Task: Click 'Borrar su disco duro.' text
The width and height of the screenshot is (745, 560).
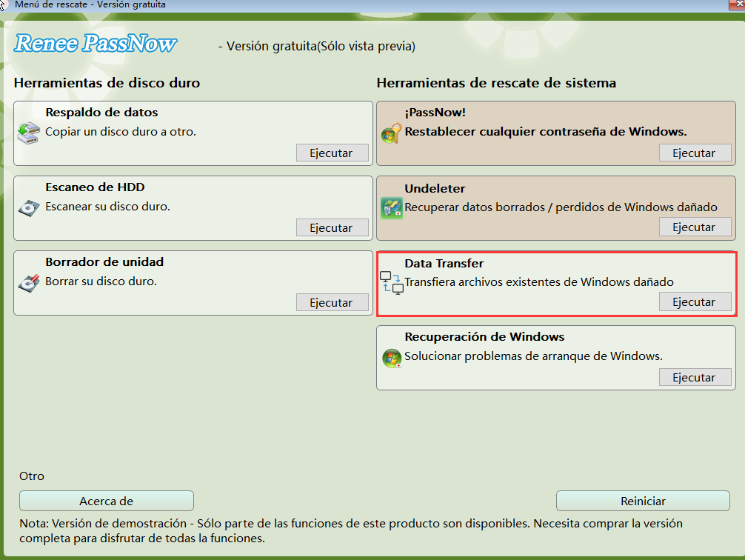Action: (x=101, y=281)
